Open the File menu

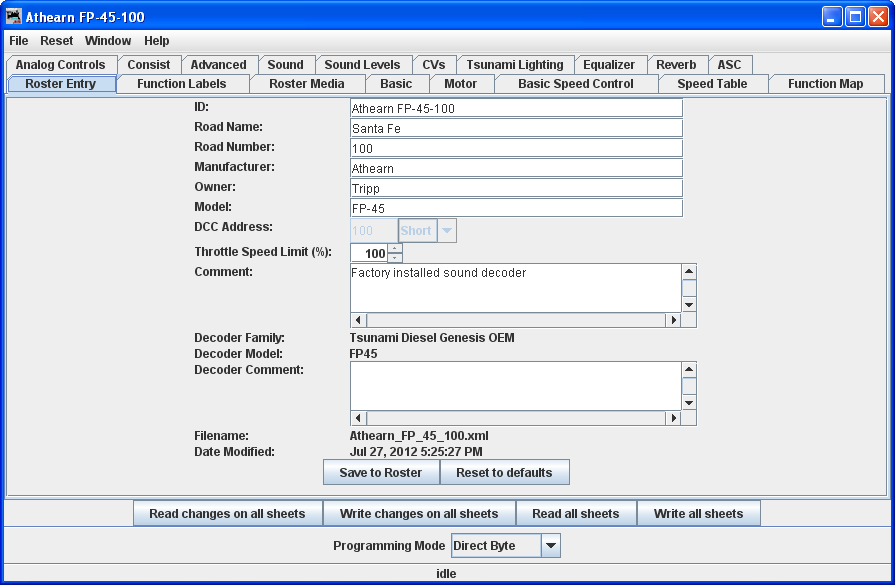(19, 41)
